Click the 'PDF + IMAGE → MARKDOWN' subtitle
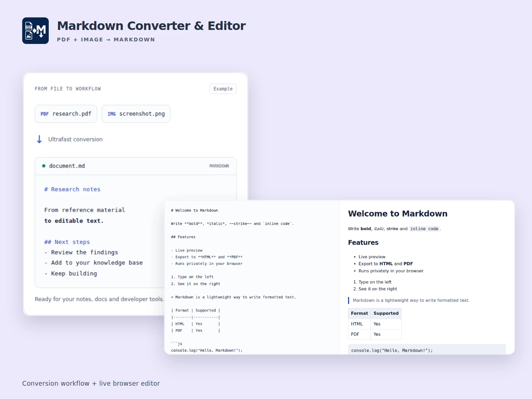Screen dimensions: 532x399 [x=106, y=40]
